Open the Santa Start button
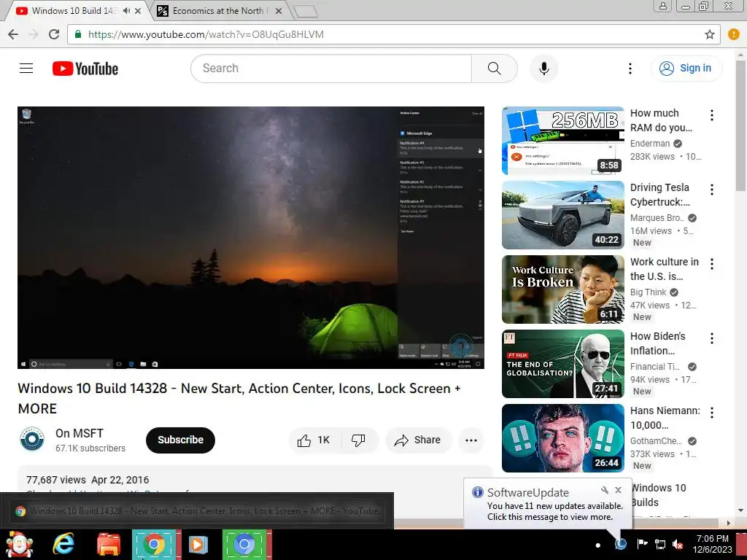Image resolution: width=747 pixels, height=560 pixels. click(20, 544)
